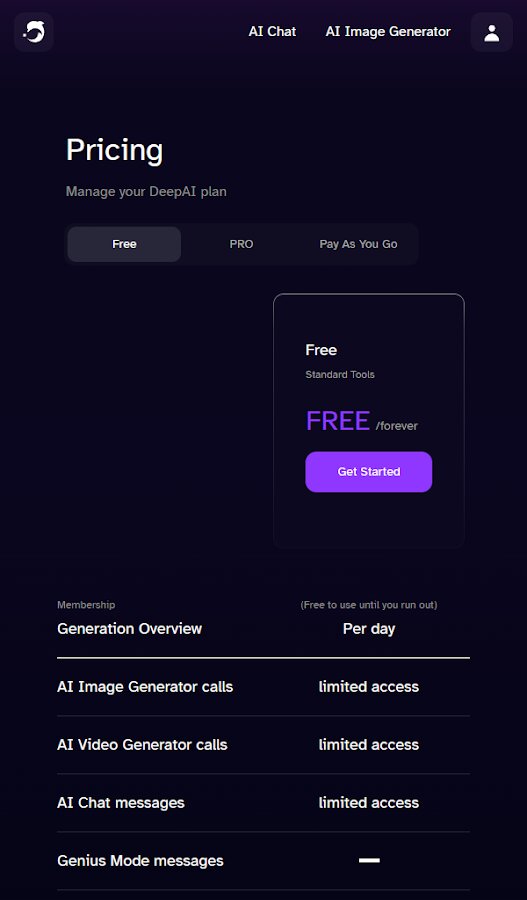Image resolution: width=527 pixels, height=900 pixels.
Task: Click the Get Started button
Action: pyautogui.click(x=369, y=472)
